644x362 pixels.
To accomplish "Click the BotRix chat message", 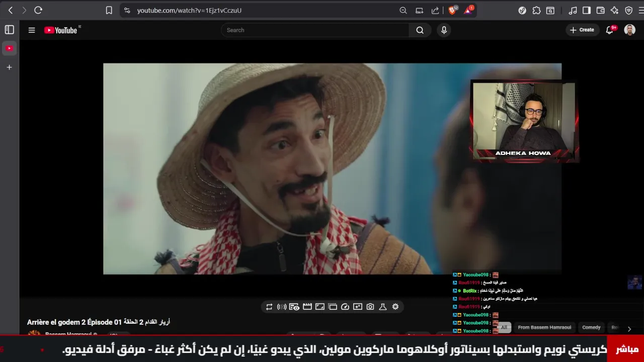I will tap(488, 291).
